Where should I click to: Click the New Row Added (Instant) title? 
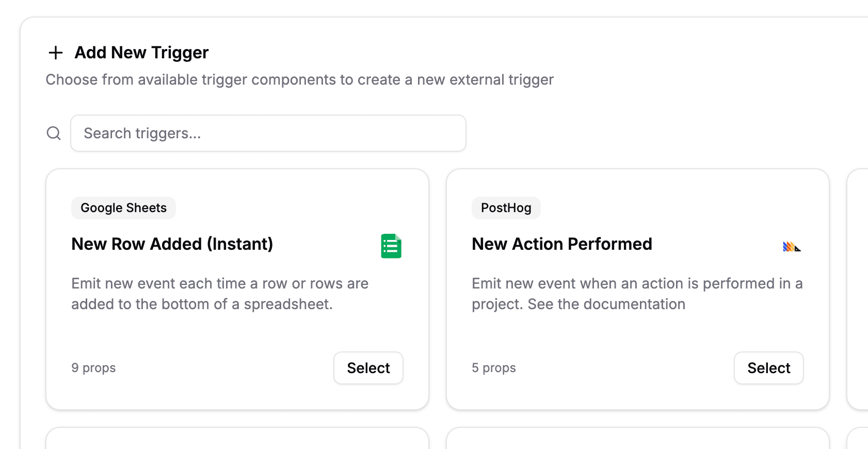[172, 244]
